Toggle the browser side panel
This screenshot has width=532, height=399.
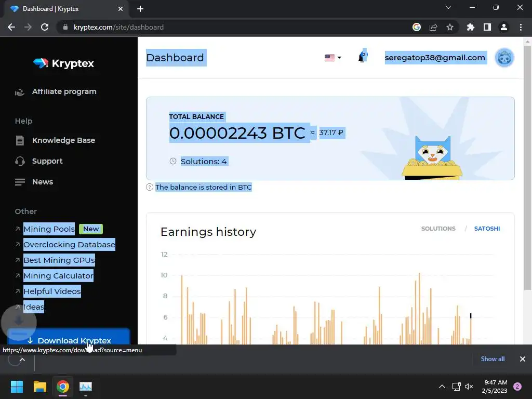click(x=487, y=27)
